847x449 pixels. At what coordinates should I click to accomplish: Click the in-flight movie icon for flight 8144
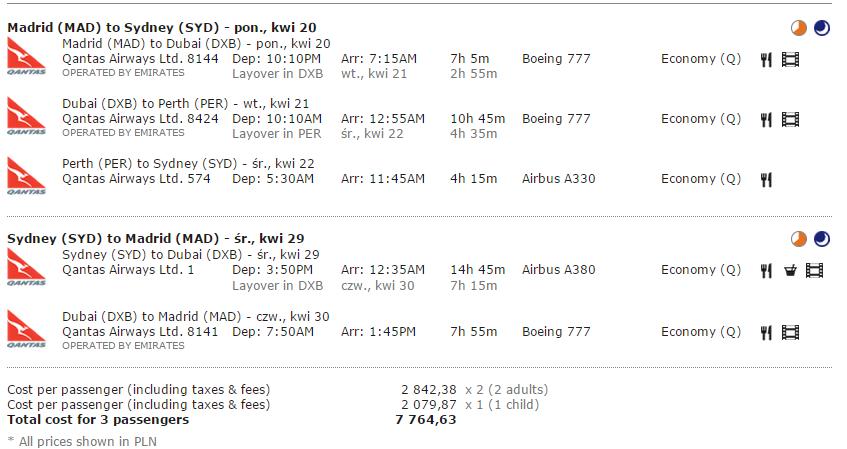[x=790, y=59]
